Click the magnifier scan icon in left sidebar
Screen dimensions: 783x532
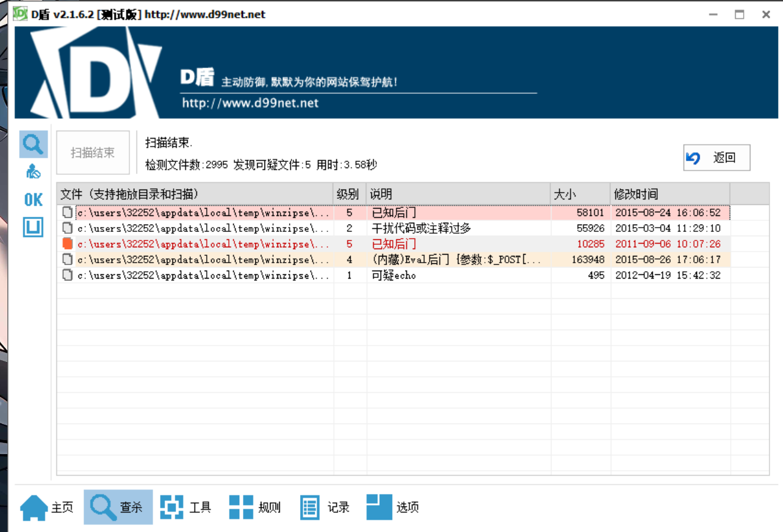pyautogui.click(x=33, y=144)
